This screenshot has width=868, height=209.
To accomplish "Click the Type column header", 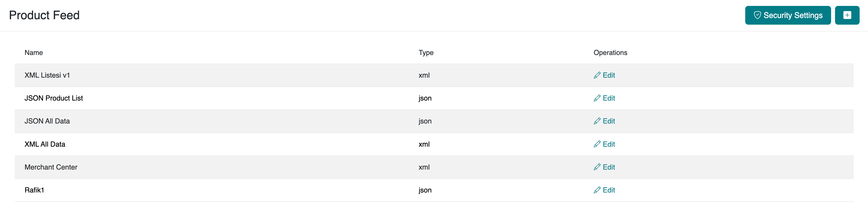I will click(x=426, y=53).
